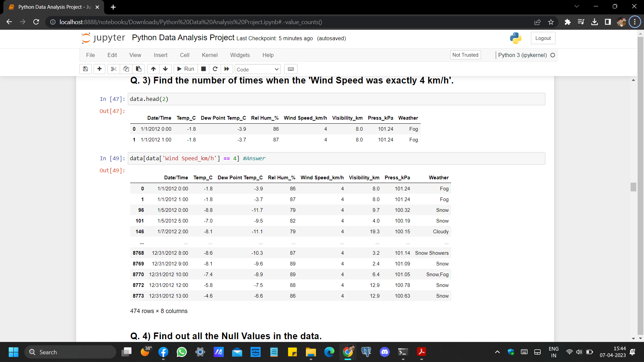Viewport: 644px width, 362px height.
Task: Open the Kernel menu
Action: click(x=209, y=55)
